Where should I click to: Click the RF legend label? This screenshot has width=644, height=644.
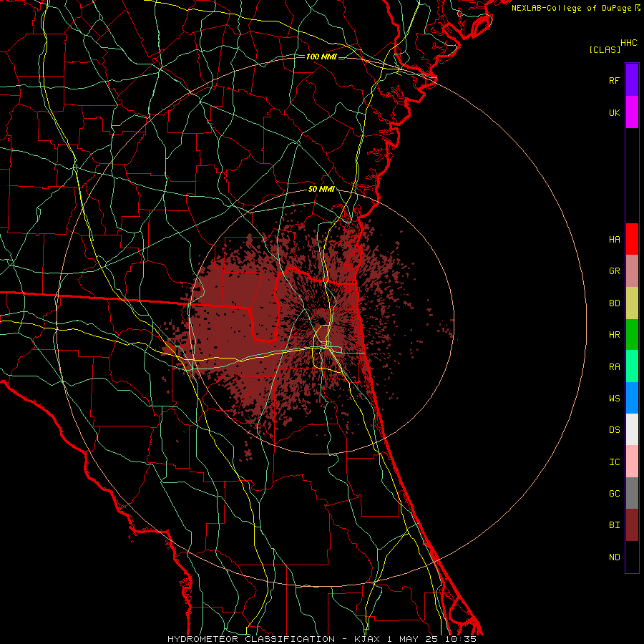click(x=614, y=80)
